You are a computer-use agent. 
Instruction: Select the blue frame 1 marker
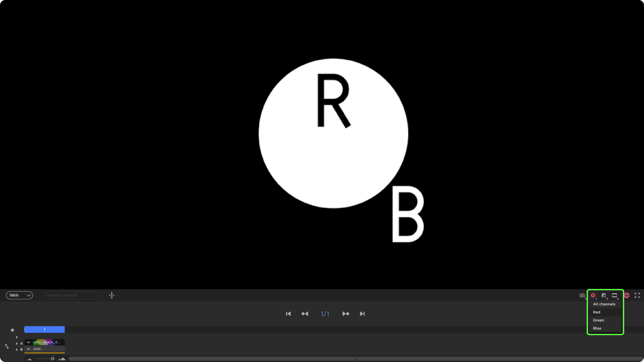[45, 329]
